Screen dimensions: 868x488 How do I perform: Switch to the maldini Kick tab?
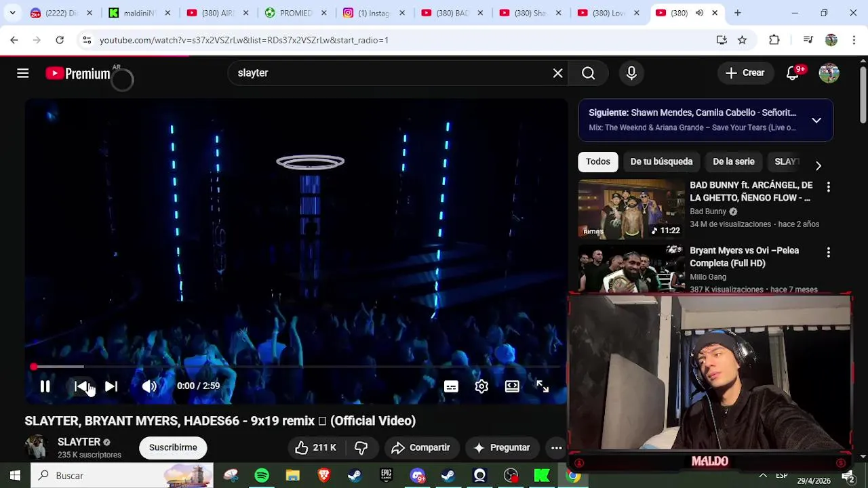coord(139,13)
